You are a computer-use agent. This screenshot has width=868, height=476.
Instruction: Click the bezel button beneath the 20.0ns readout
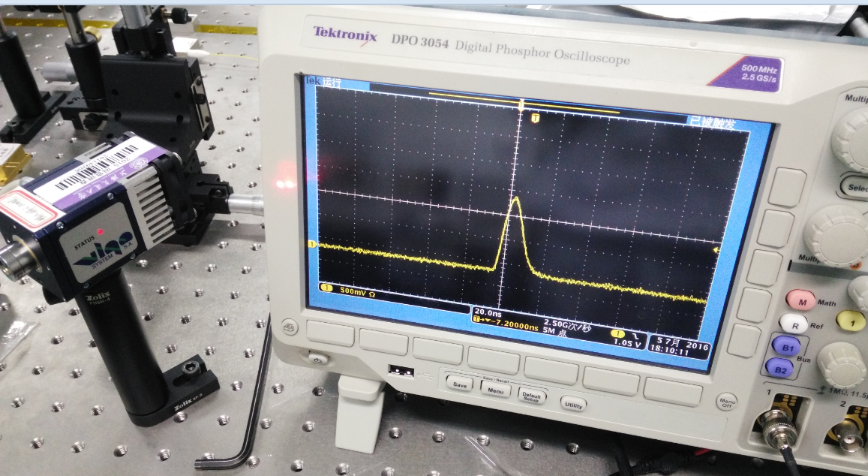[493, 362]
